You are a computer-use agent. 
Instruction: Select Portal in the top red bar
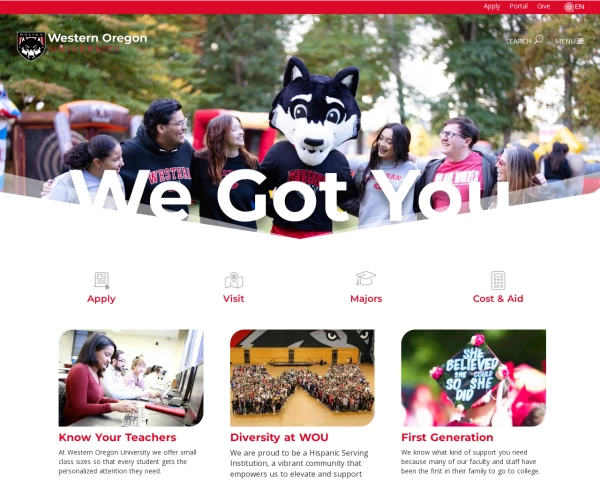(518, 6)
